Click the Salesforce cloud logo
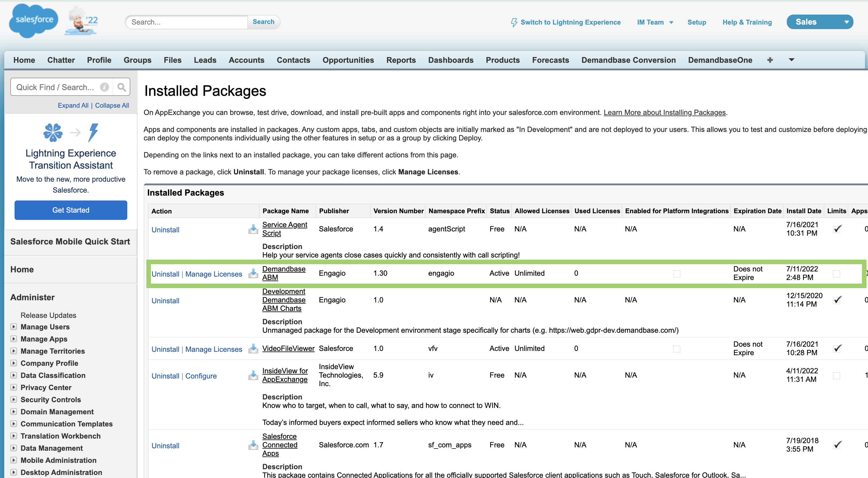Screen dimensions: 868x478 click(33, 20)
